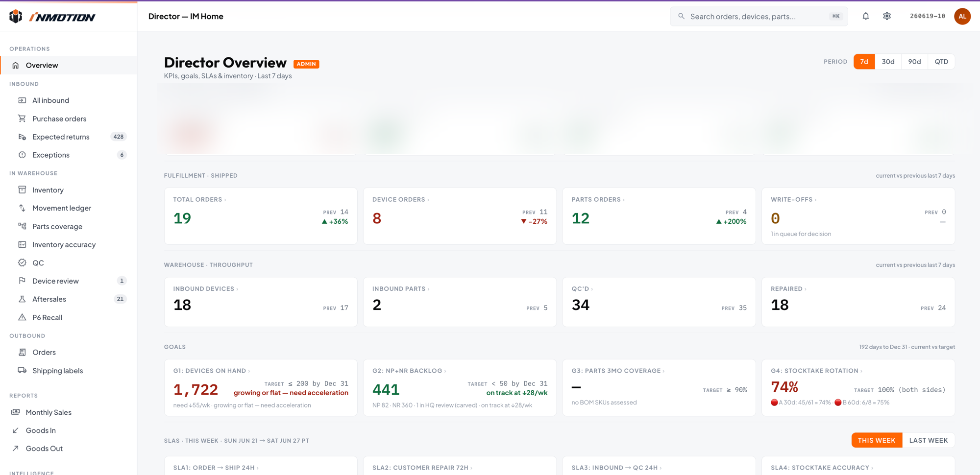Expand the DEVICE ORDERS card chevron
This screenshot has height=475, width=980.
pyautogui.click(x=428, y=200)
